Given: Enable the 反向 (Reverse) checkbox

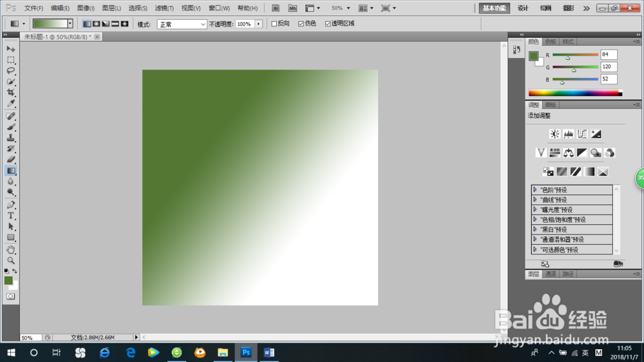Looking at the screenshot, I should (x=274, y=24).
